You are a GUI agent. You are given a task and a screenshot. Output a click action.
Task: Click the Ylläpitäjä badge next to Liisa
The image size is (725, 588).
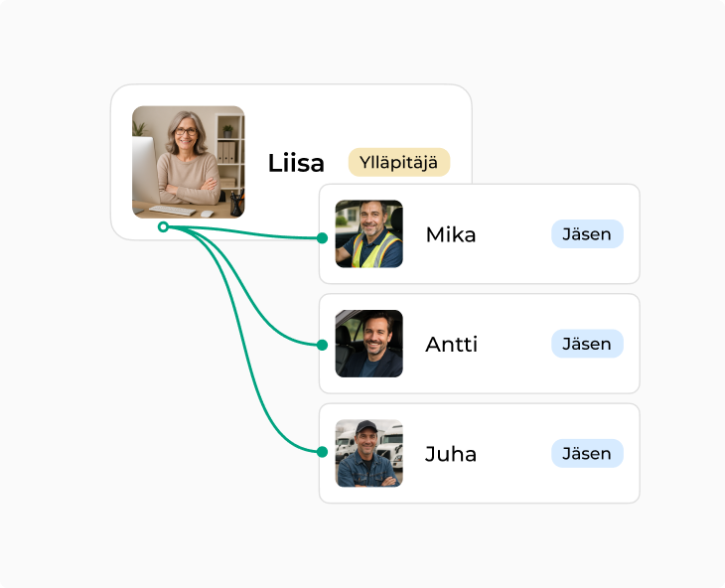[398, 162]
